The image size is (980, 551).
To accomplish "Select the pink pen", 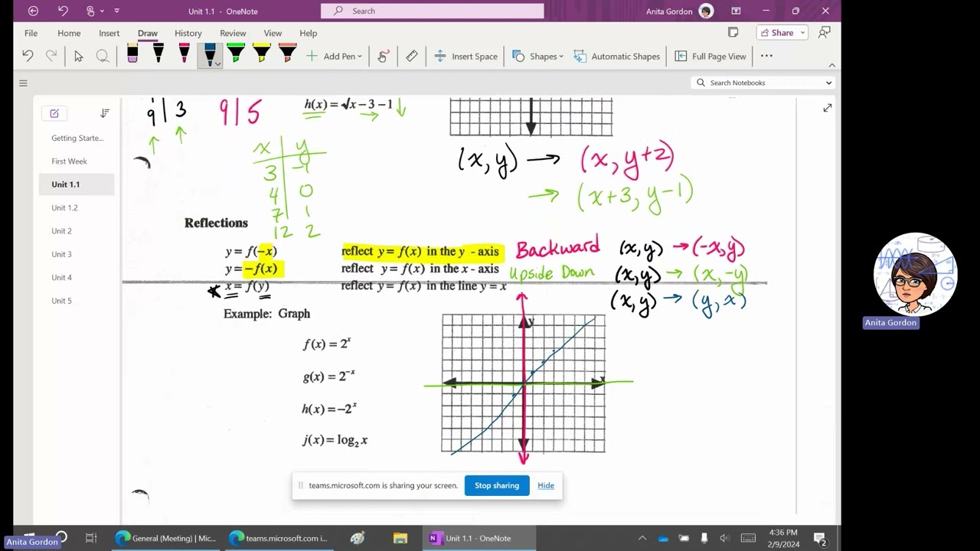I will coord(184,54).
